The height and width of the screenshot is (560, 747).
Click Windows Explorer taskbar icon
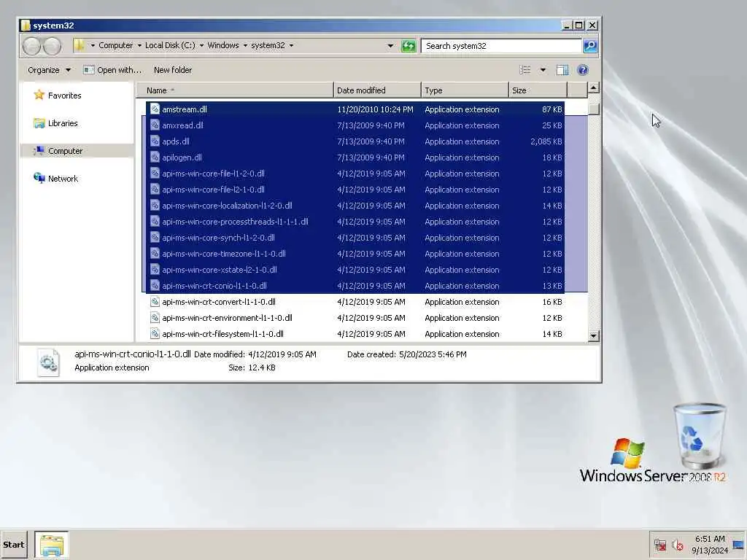[x=52, y=545]
